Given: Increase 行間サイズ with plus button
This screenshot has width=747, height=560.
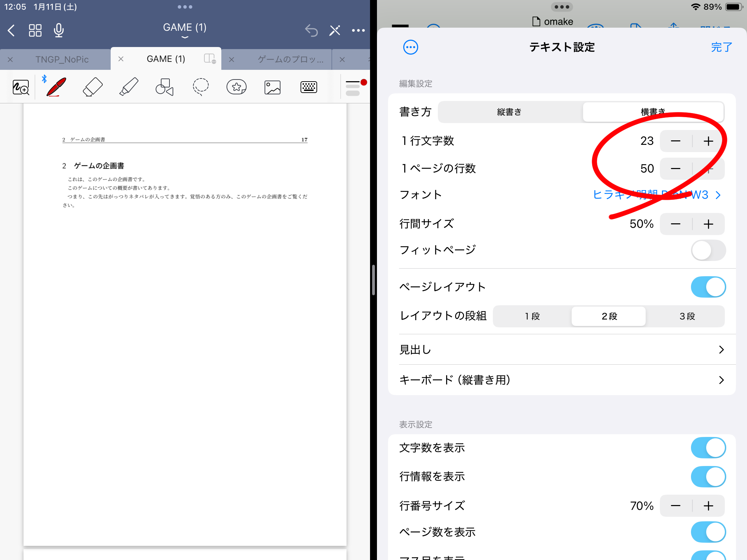Looking at the screenshot, I should pos(708,224).
